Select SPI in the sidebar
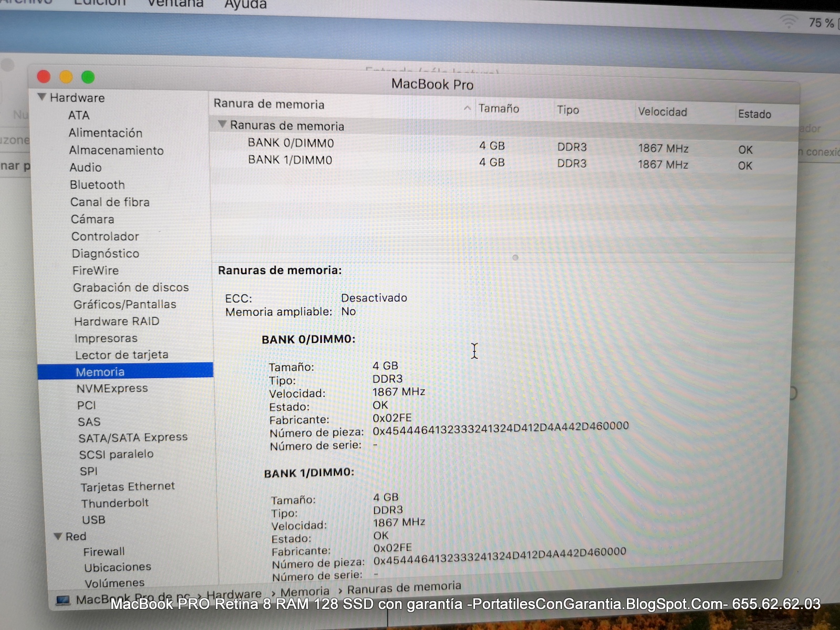Viewport: 840px width, 630px height. coord(89,471)
